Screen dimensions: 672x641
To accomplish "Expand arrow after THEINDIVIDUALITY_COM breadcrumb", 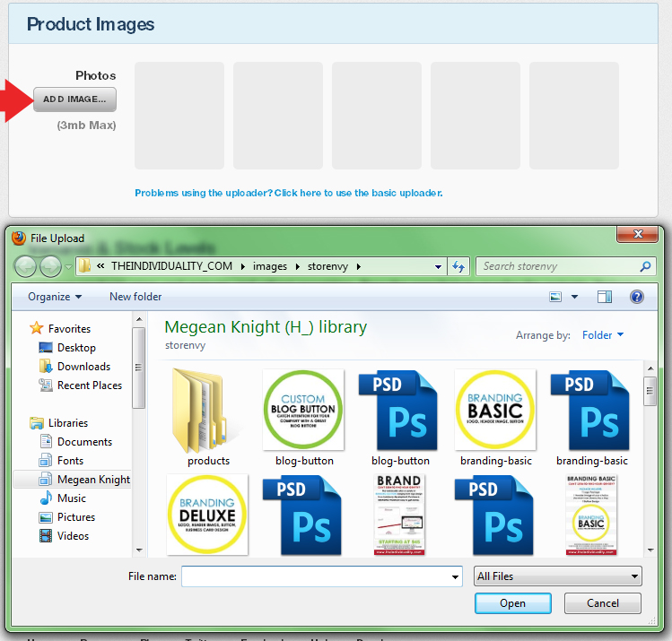I will pyautogui.click(x=243, y=266).
